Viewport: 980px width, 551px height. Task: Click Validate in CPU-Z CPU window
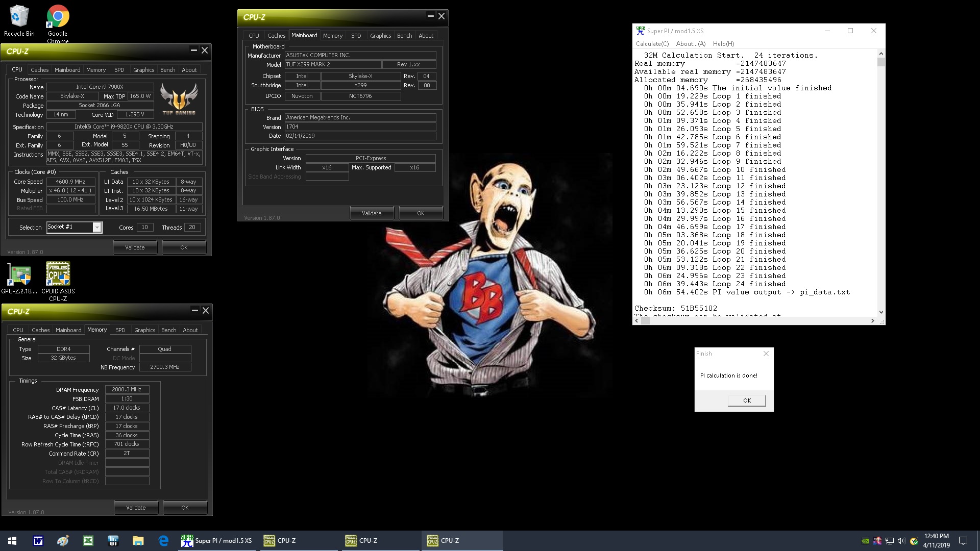(135, 247)
